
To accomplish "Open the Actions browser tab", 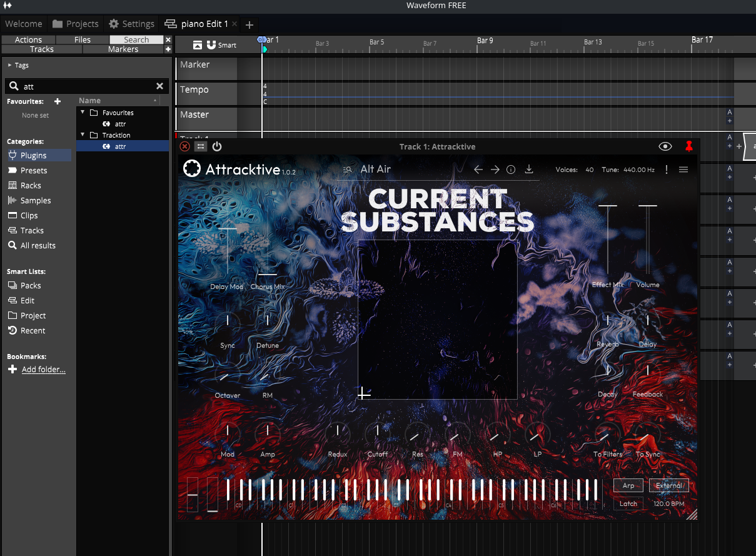I will (28, 39).
